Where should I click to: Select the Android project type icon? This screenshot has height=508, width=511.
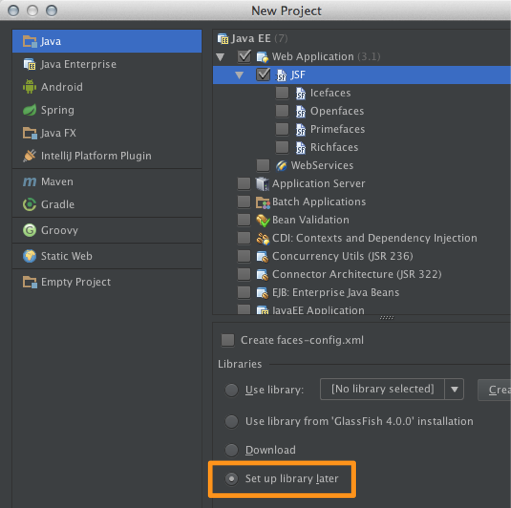pos(29,87)
